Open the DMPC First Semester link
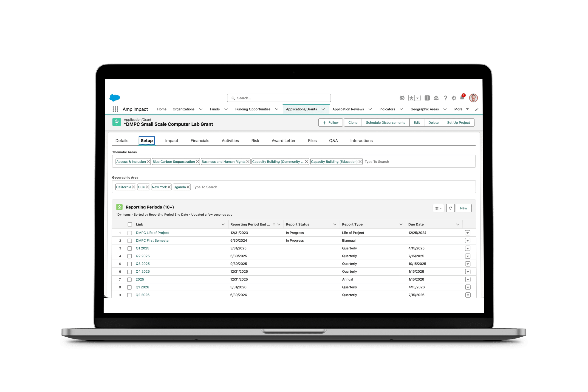The width and height of the screenshot is (588, 392). (x=153, y=240)
